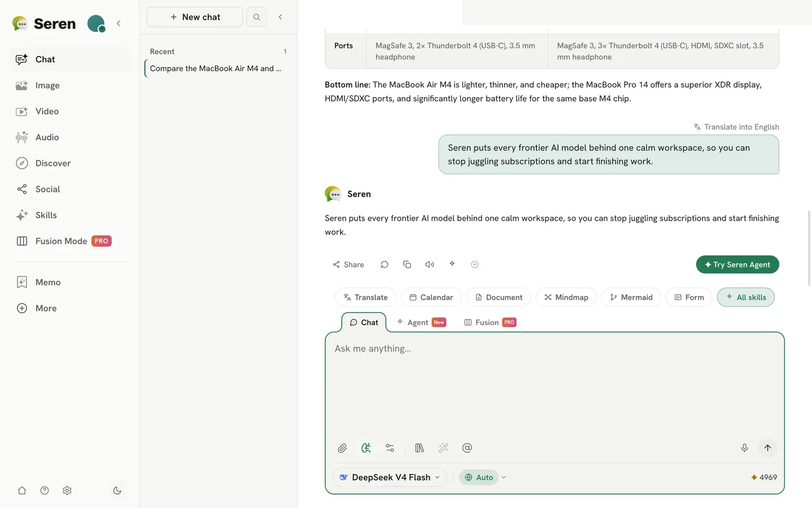
Task: Click the 4969 credits indicator
Action: pos(764,478)
